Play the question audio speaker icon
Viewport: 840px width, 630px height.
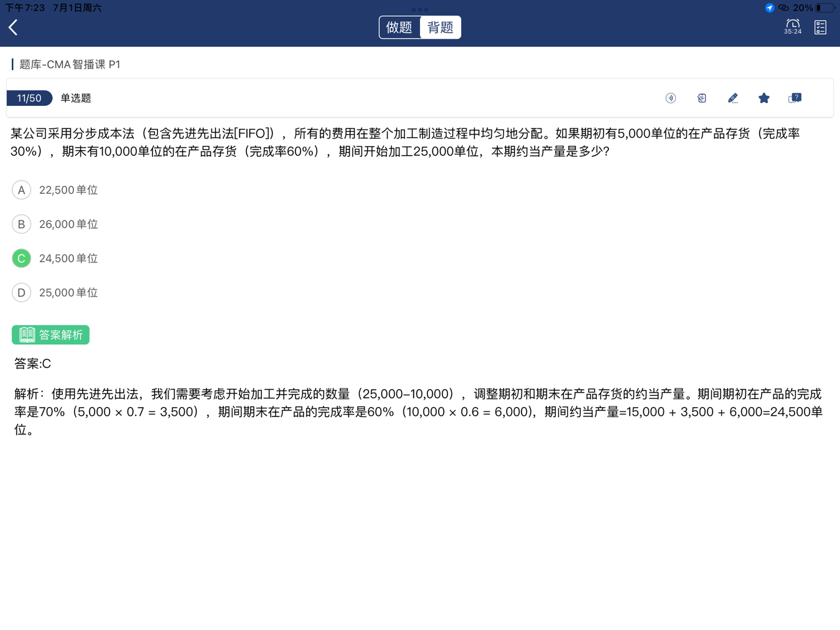pyautogui.click(x=670, y=98)
